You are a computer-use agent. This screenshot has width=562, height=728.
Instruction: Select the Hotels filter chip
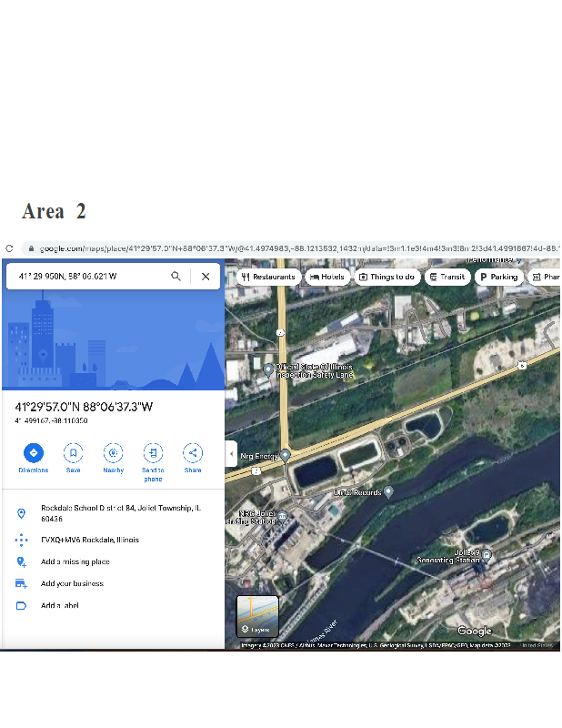[327, 277]
